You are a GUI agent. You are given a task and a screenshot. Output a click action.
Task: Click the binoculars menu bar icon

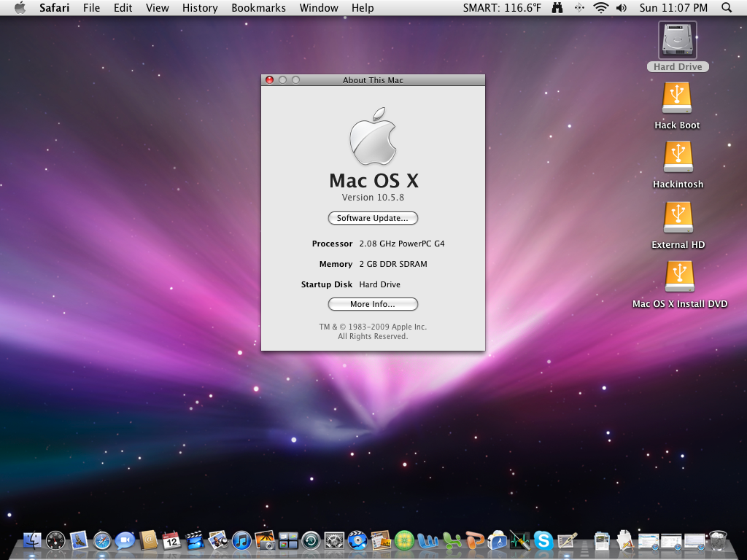point(557,7)
